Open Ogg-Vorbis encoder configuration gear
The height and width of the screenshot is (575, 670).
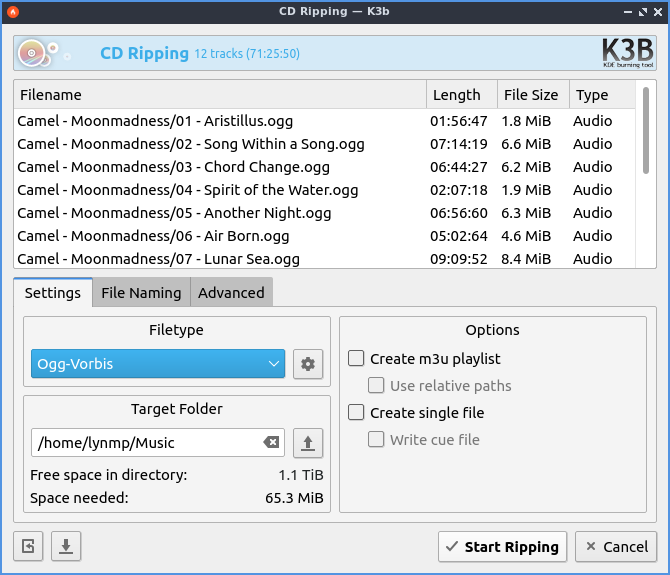308,365
